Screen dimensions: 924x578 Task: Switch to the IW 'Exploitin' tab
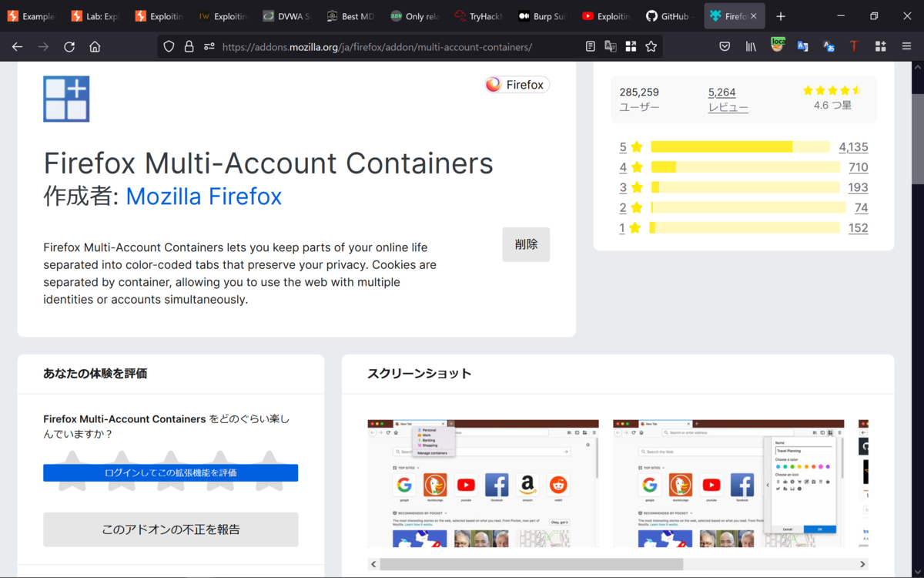223,16
